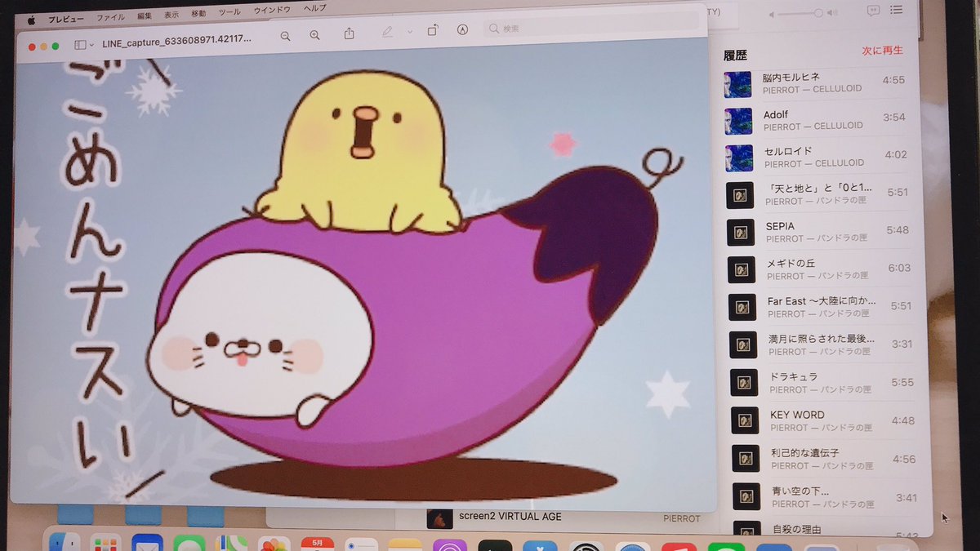
Task: Select the KEY WORD track
Action: click(823, 420)
